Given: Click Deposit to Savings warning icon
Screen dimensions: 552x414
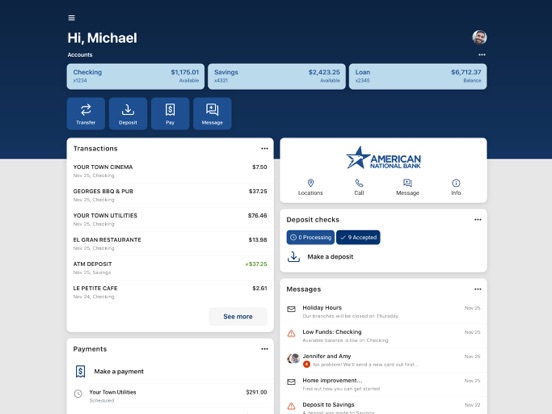Looking at the screenshot, I should [291, 406].
